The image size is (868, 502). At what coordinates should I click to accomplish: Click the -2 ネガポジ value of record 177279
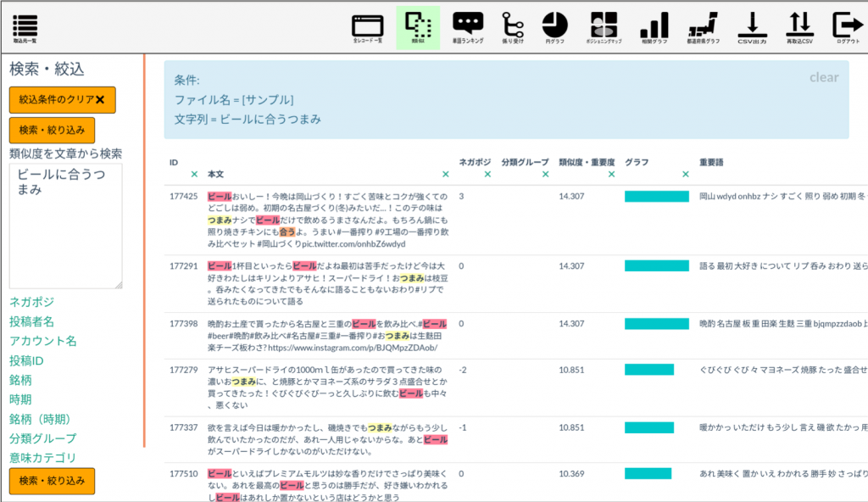click(463, 370)
